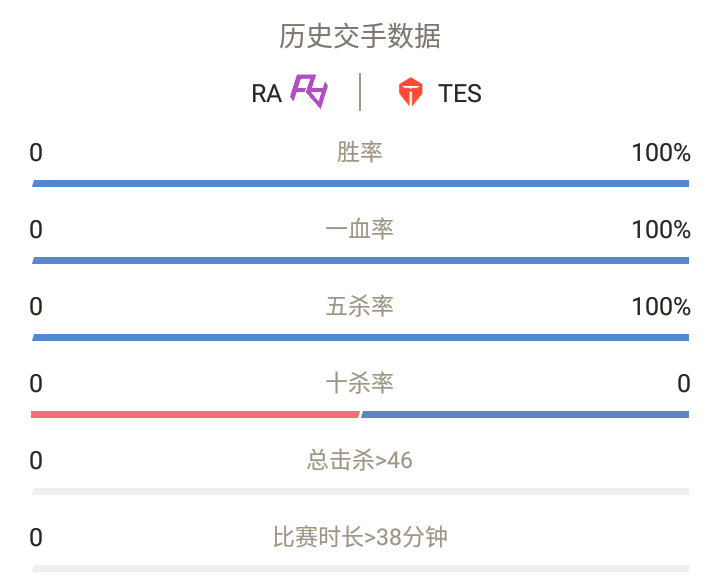Viewport: 719px width, 582px height.
Task: Select the RA team name
Action: click(266, 94)
